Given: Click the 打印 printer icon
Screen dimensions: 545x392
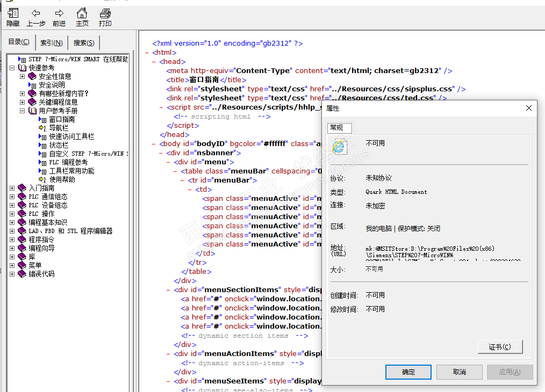Looking at the screenshot, I should point(105,13).
